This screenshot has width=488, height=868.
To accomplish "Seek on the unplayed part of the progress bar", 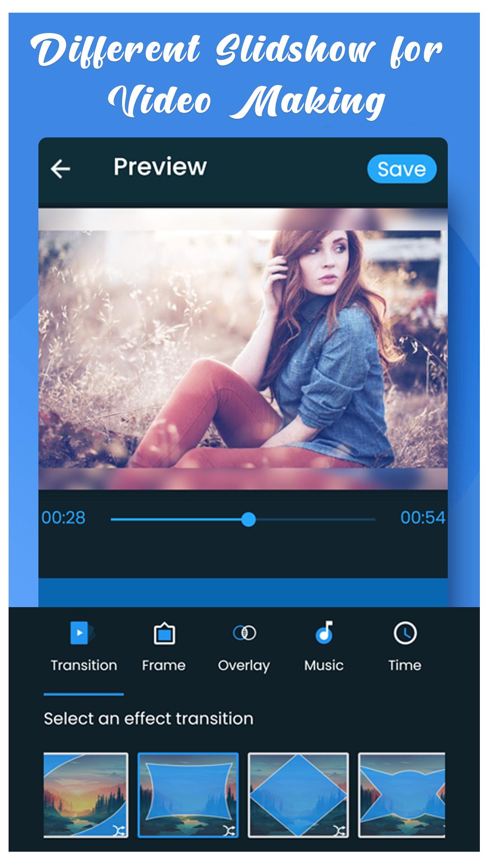I will click(315, 519).
